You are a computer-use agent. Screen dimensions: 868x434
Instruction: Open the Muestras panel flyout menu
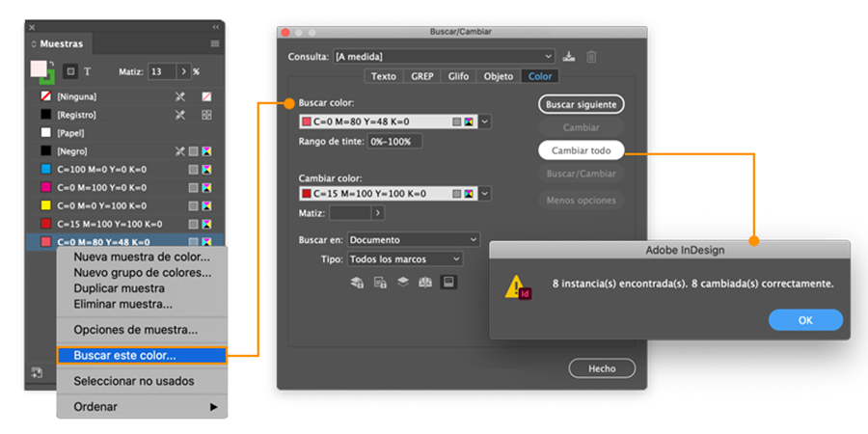tap(215, 43)
